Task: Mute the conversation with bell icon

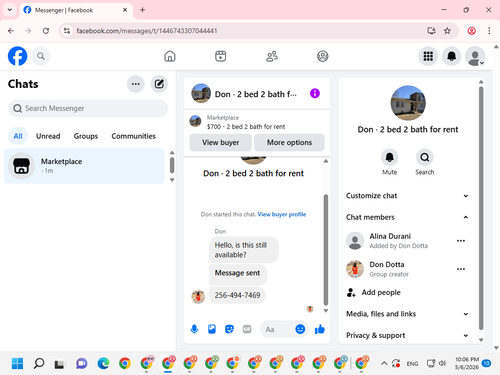Action: [389, 157]
